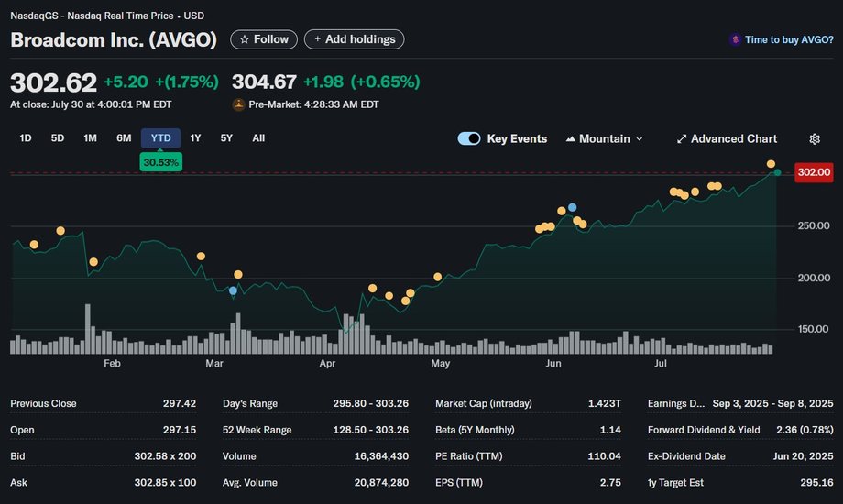This screenshot has height=504, width=843.
Task: Click the Volume value 16,364,430
Action: 381,456
